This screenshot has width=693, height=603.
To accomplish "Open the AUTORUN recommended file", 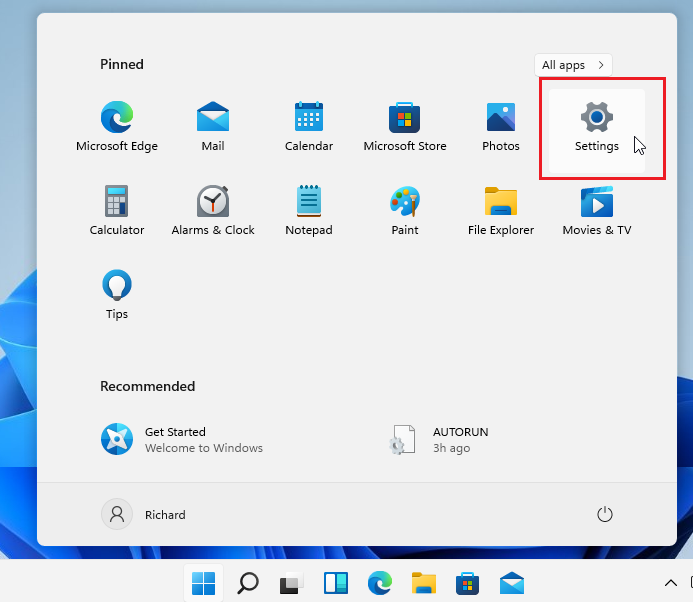I will [438, 439].
